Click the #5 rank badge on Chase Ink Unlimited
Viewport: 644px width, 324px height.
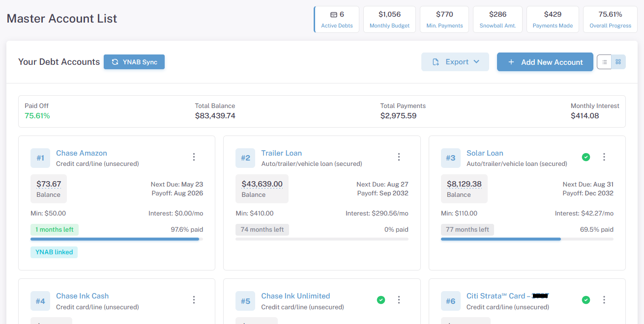coord(245,301)
